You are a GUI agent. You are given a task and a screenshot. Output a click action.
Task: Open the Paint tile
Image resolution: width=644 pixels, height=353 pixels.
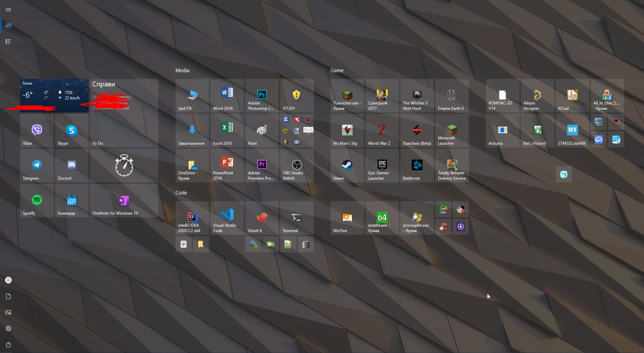click(262, 131)
